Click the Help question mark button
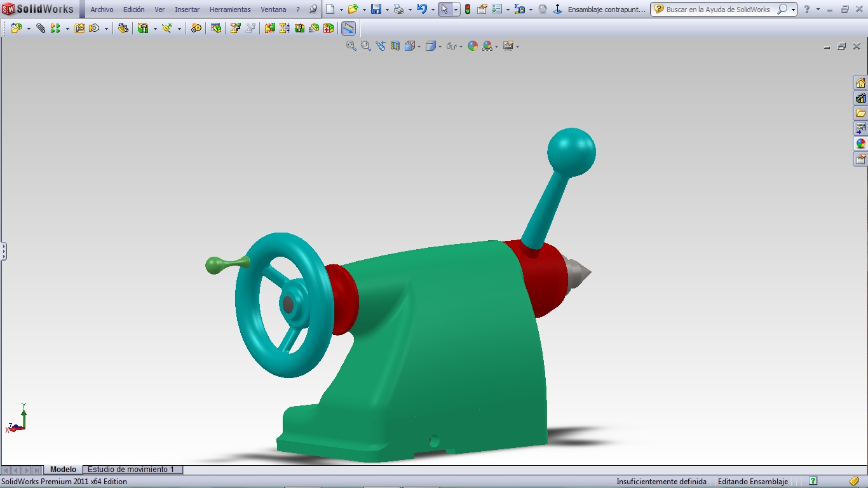The width and height of the screenshot is (868, 488). pyautogui.click(x=807, y=10)
